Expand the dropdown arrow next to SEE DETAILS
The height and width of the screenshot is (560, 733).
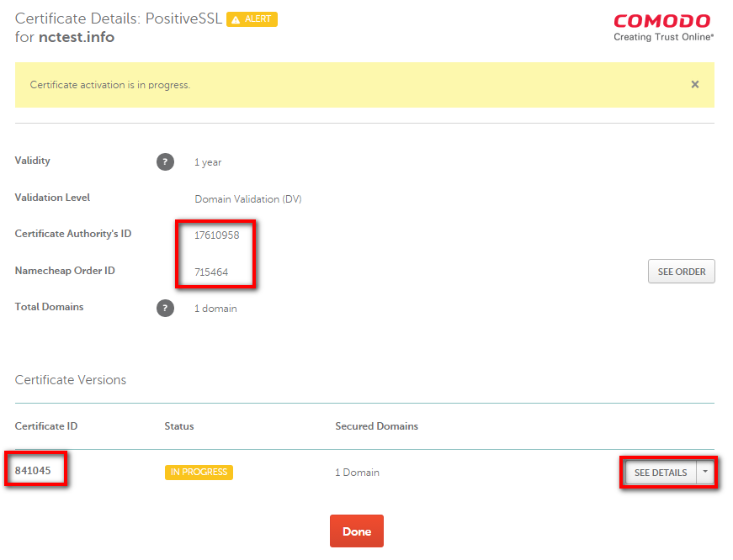(x=705, y=473)
